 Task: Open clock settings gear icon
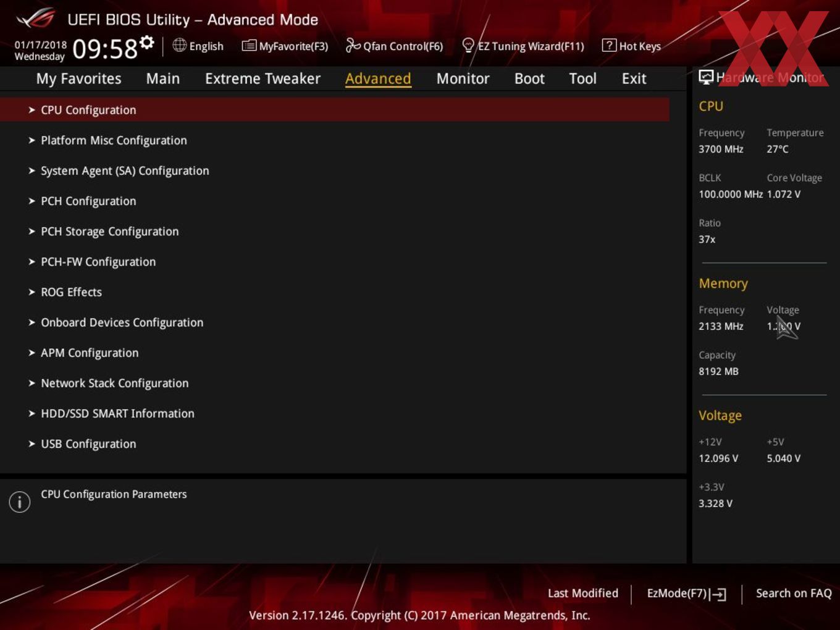[146, 42]
